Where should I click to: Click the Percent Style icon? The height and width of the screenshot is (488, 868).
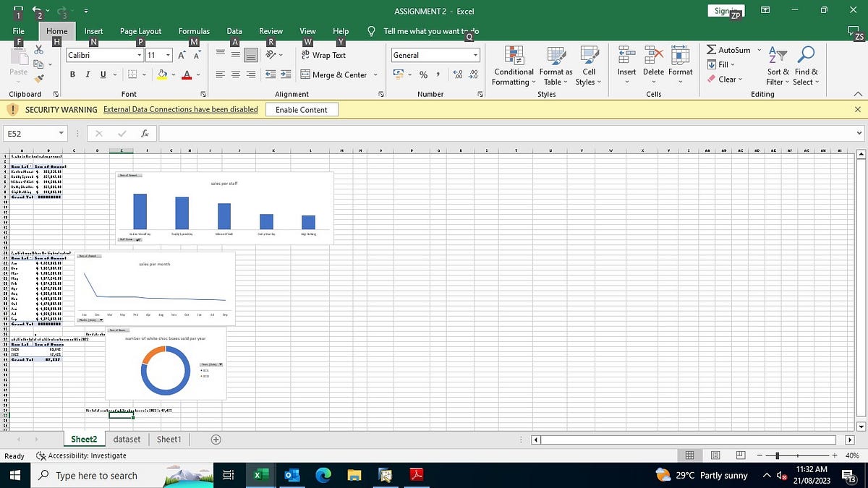(x=423, y=74)
